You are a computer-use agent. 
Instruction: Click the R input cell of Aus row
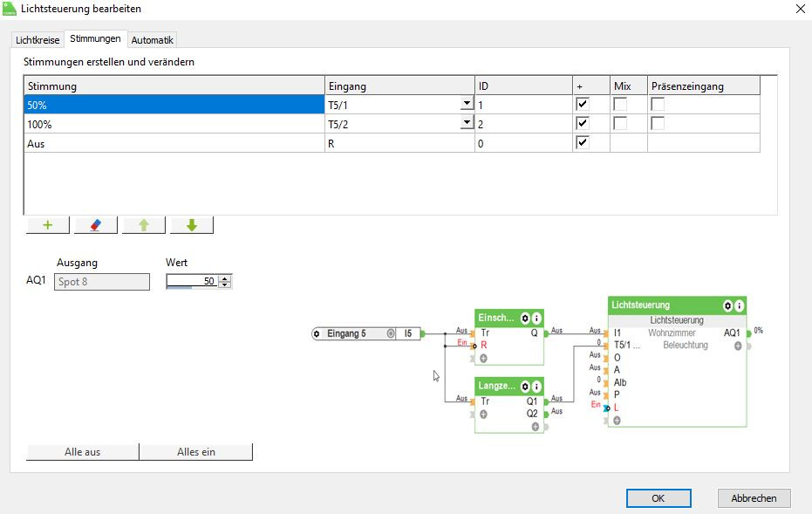pyautogui.click(x=399, y=143)
